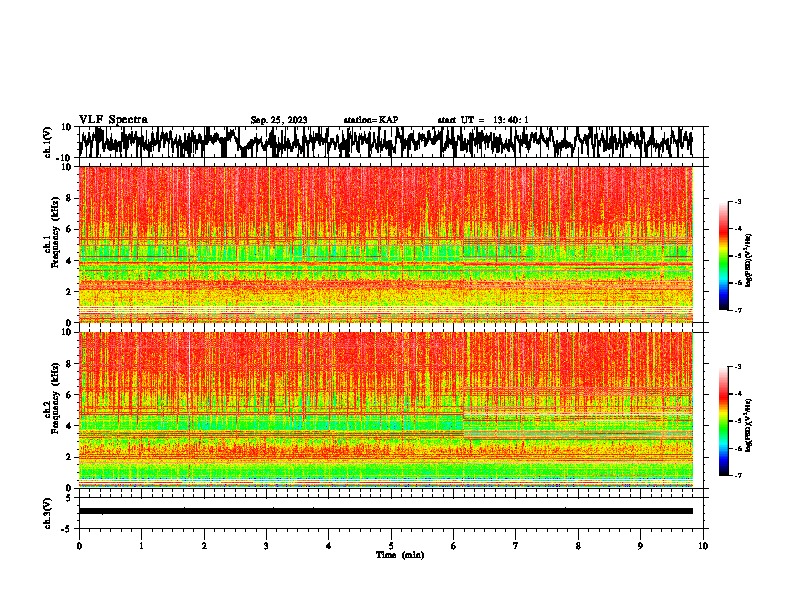
Task: Click time-axis tick label "0"
Action: pyautogui.click(x=79, y=546)
